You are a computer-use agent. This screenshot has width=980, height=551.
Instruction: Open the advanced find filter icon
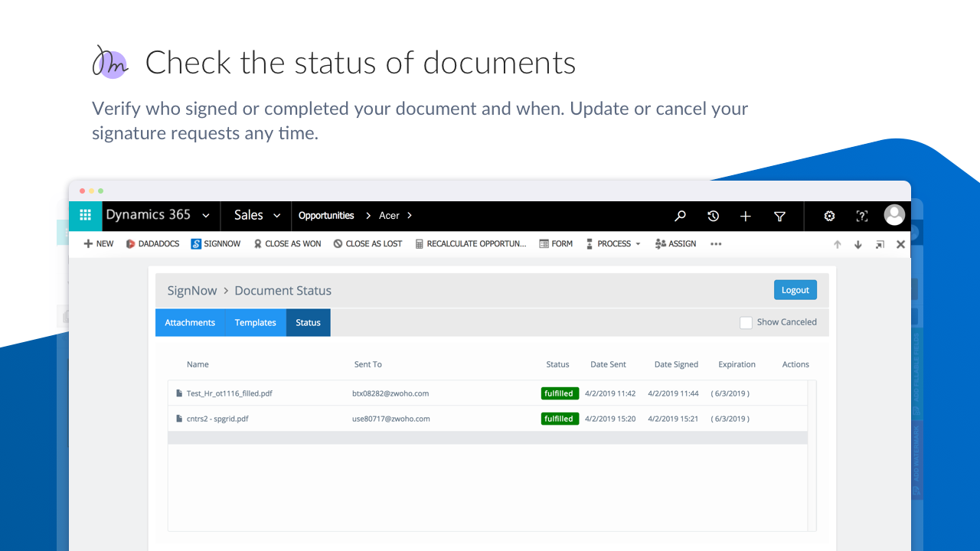[779, 217]
